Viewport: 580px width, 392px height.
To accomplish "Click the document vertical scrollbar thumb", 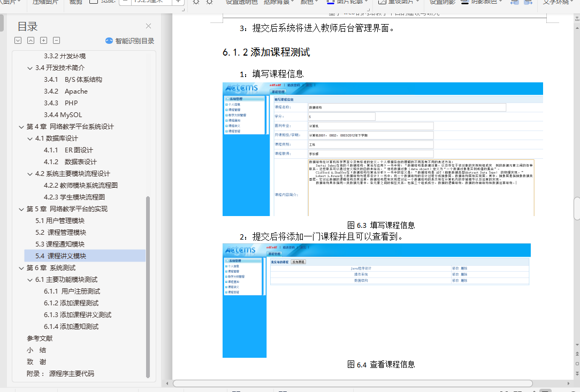I will [577, 209].
